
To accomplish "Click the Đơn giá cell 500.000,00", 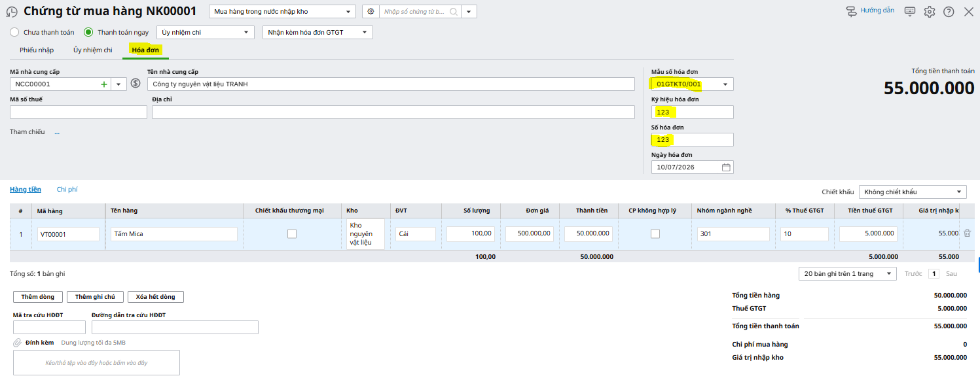I will (530, 234).
